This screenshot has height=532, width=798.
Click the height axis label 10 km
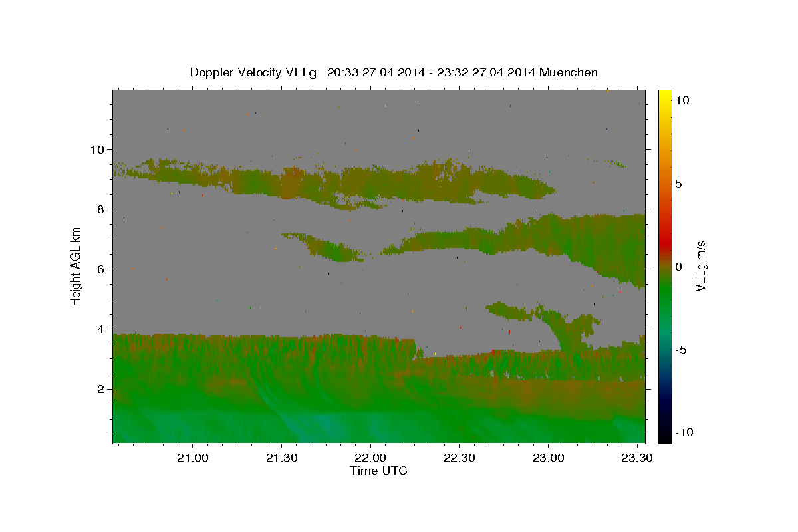(99, 150)
